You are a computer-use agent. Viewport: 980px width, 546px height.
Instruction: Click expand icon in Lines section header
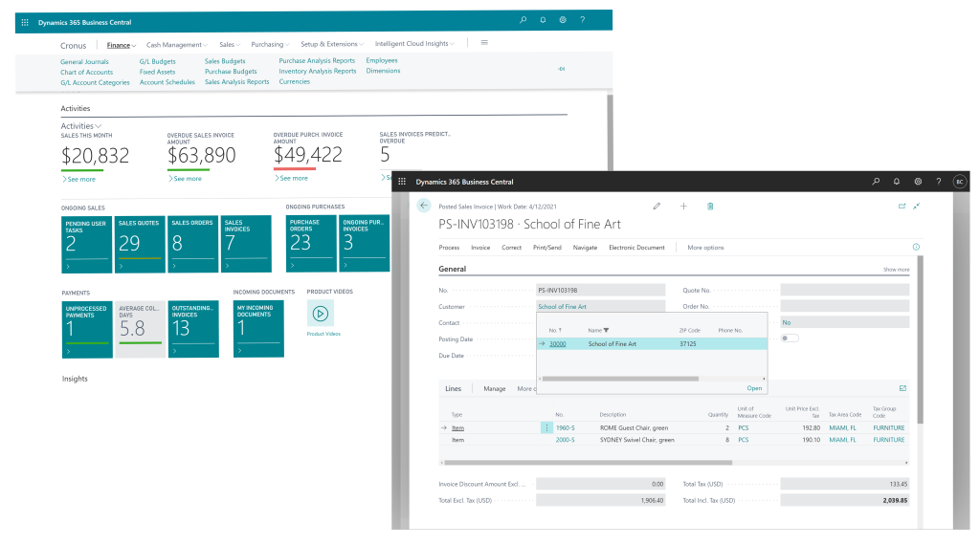902,388
